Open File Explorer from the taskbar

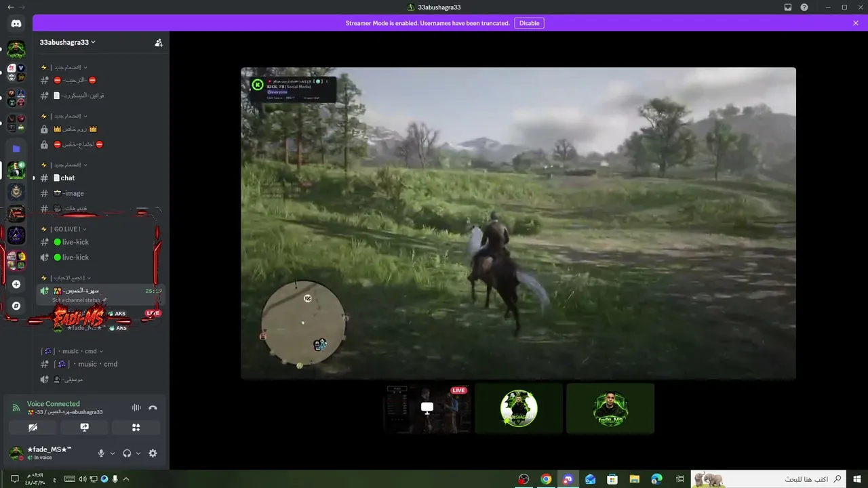coord(634,479)
